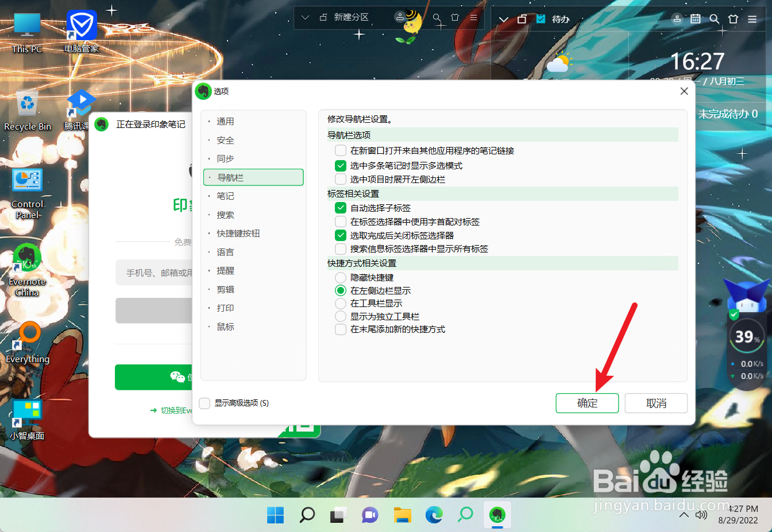Screen dimensions: 772x532
Task: Select the 小智桌面 desktop shortcut
Action: pyautogui.click(x=27, y=420)
